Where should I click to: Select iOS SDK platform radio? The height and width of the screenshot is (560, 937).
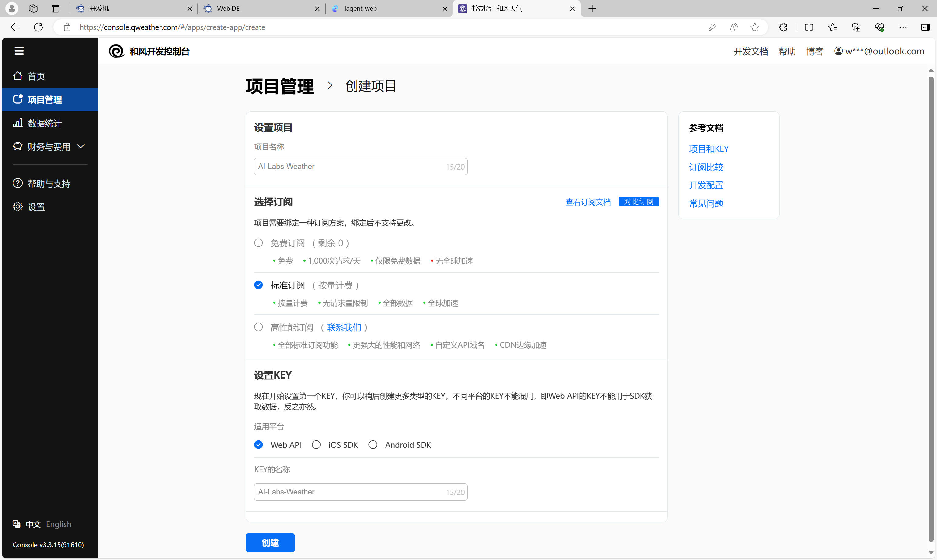pyautogui.click(x=316, y=444)
